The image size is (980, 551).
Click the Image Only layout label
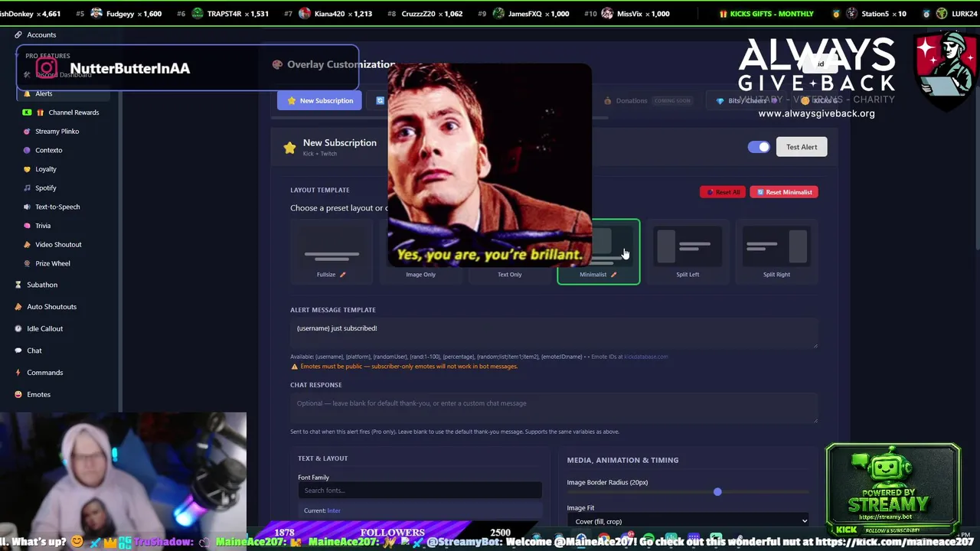point(420,275)
